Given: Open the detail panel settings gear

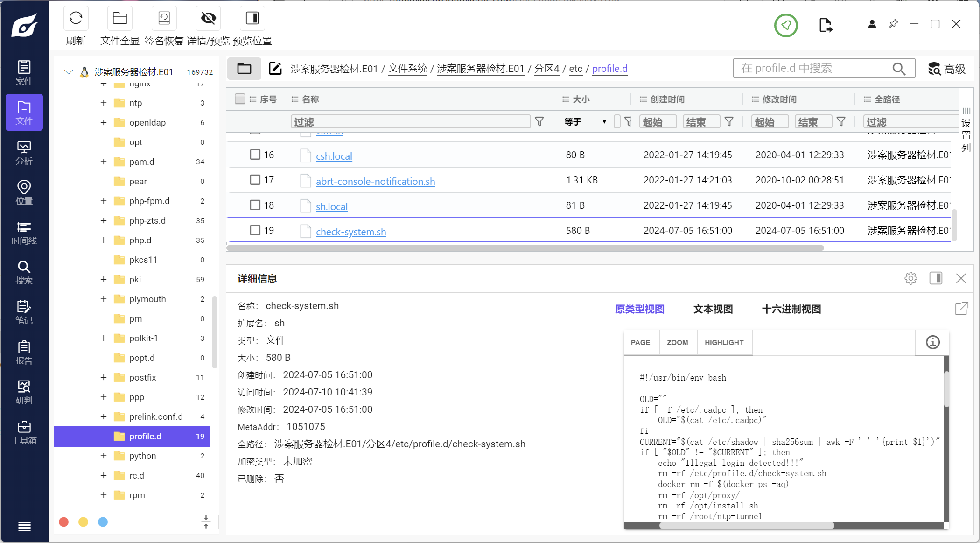Looking at the screenshot, I should [910, 278].
